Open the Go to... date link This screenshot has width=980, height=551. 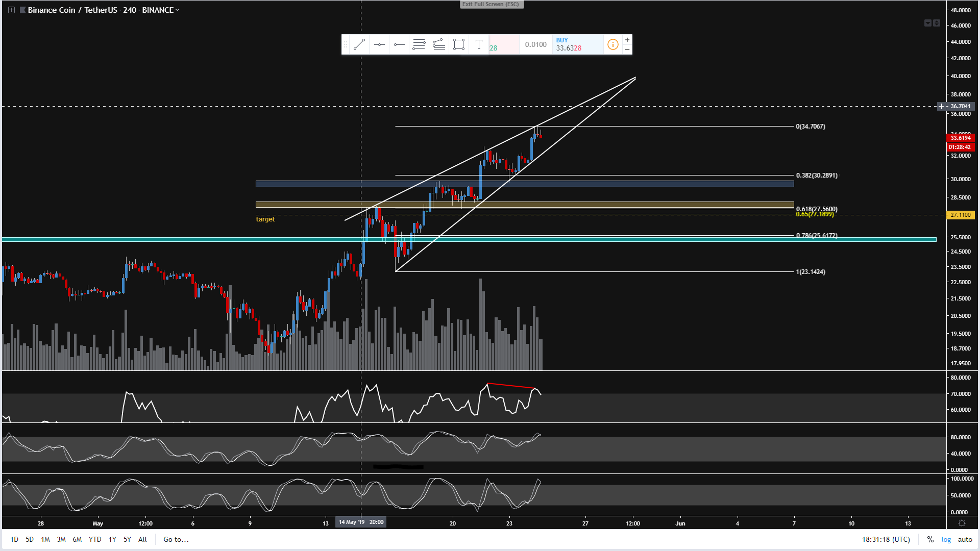[x=176, y=539]
